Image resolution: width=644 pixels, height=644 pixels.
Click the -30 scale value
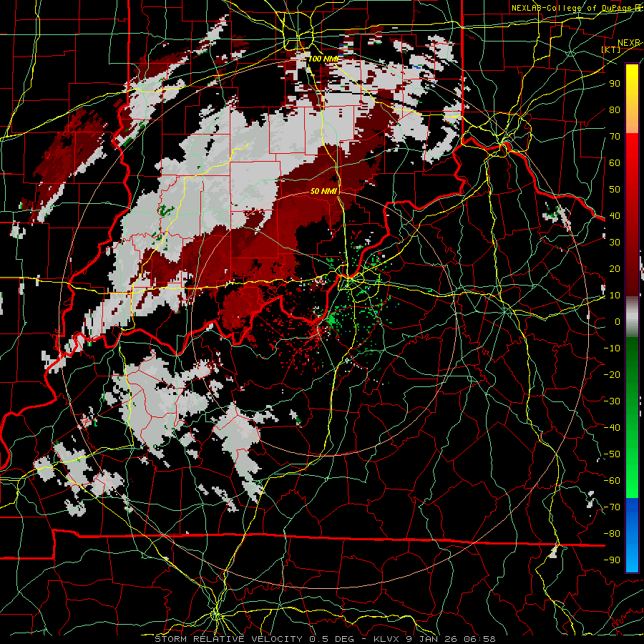click(612, 401)
